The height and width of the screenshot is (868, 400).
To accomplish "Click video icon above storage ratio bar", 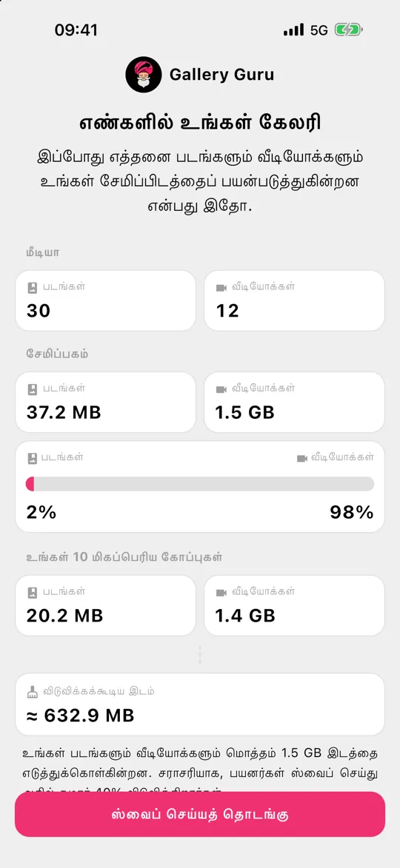I will pos(302,458).
